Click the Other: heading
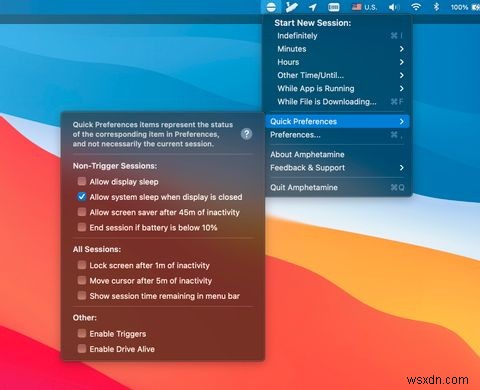 coord(85,317)
